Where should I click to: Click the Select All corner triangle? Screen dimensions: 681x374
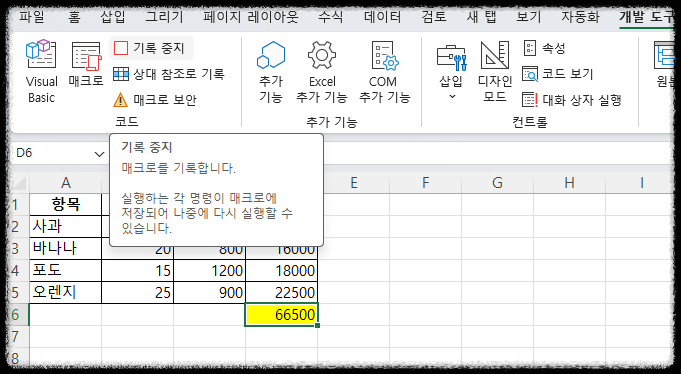pyautogui.click(x=20, y=183)
